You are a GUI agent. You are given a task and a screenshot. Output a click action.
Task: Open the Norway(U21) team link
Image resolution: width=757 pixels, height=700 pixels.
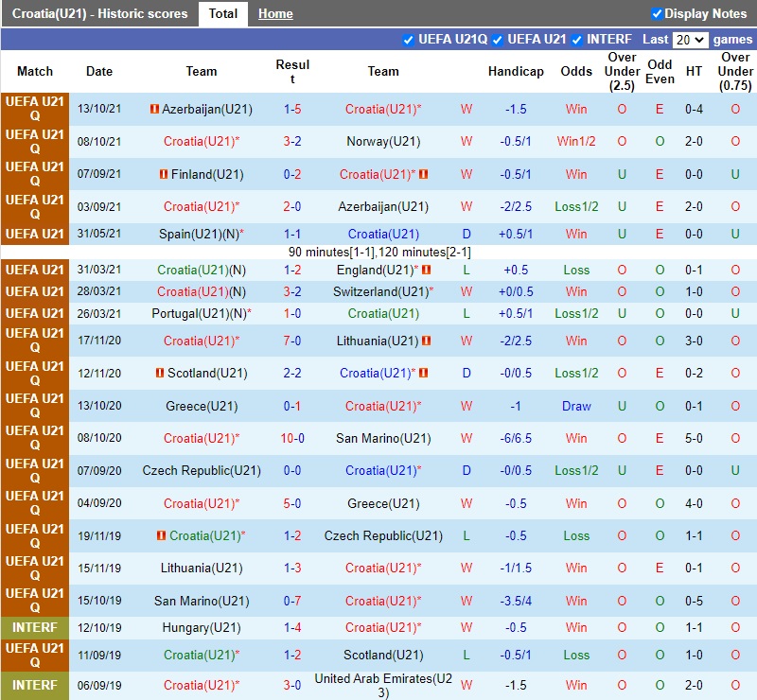[x=383, y=142]
